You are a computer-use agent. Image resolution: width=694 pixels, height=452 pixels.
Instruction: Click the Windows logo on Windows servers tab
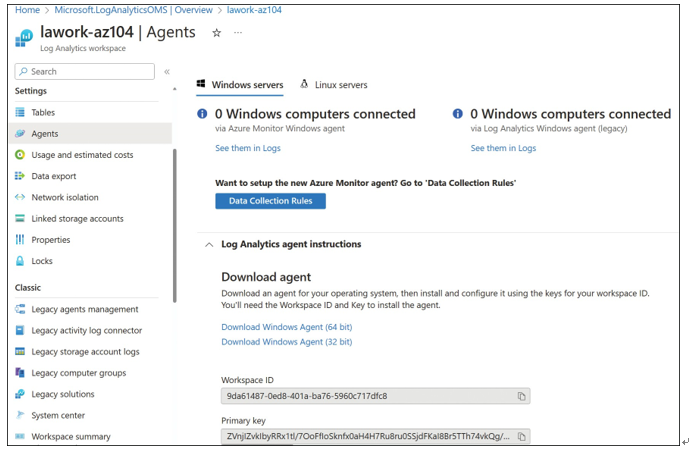[201, 84]
